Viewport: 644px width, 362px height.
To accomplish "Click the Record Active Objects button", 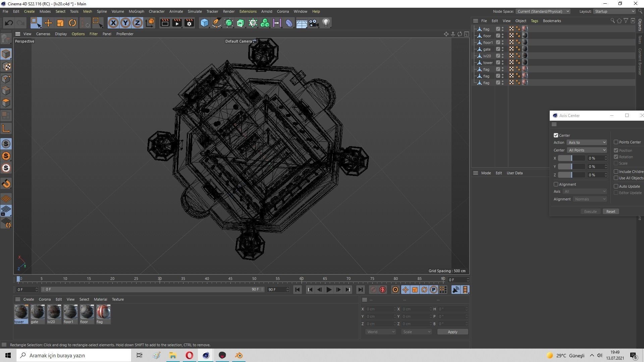I will [x=373, y=290].
